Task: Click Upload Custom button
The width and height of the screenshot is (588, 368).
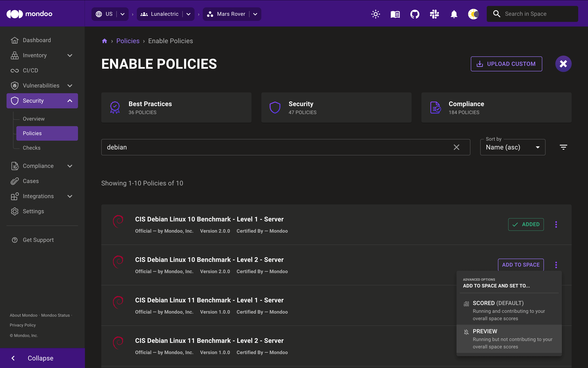Action: pyautogui.click(x=506, y=64)
